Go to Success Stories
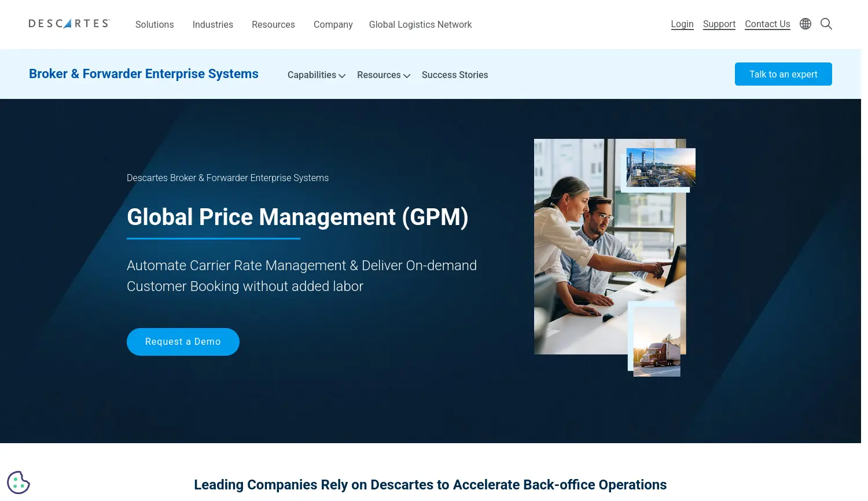This screenshot has height=501, width=868. (x=455, y=75)
